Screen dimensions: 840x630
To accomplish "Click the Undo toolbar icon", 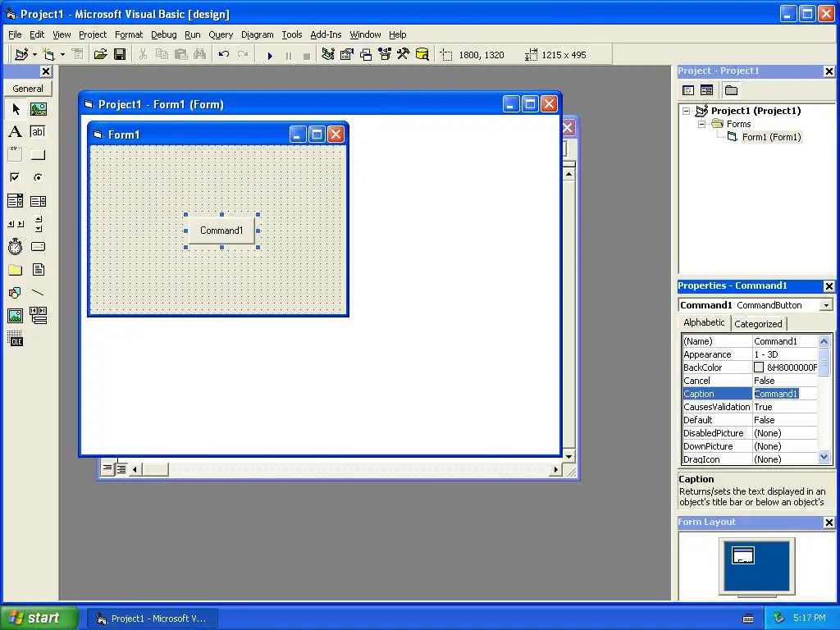I will pyautogui.click(x=224, y=55).
